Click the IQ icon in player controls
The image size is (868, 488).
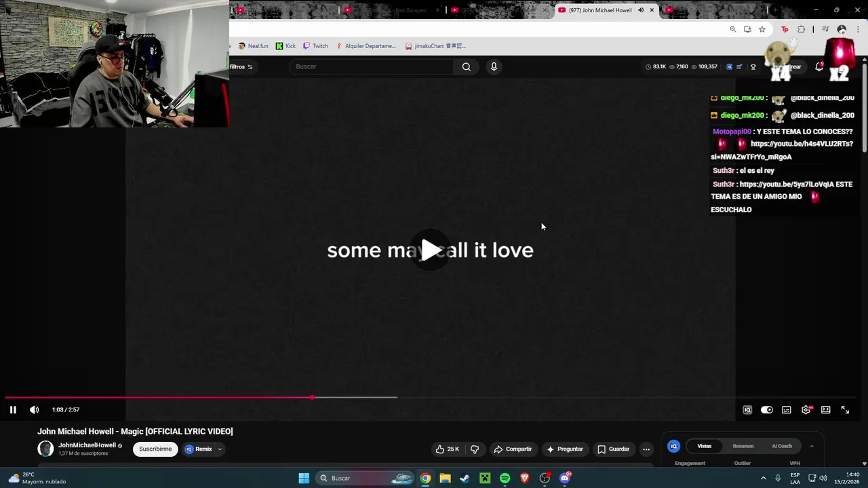[747, 409]
